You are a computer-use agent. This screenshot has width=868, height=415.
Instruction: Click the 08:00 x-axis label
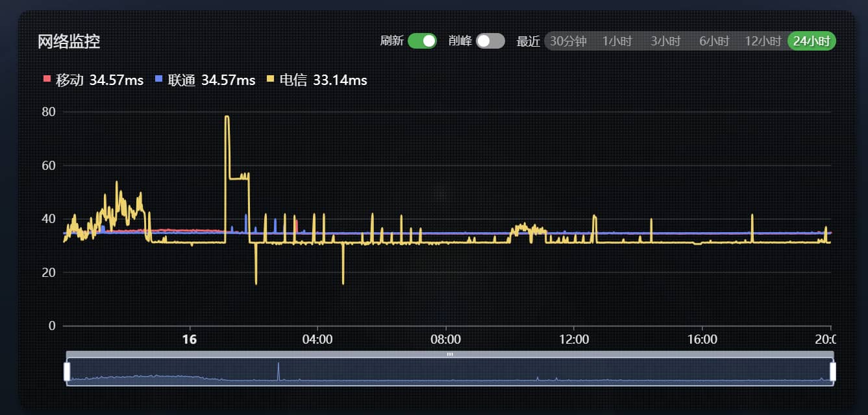point(446,340)
